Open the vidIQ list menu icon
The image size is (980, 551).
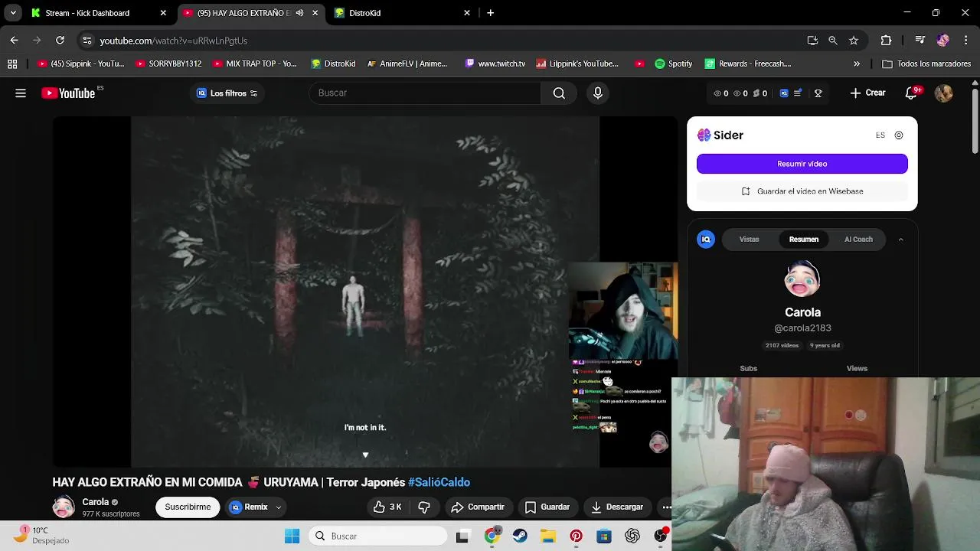click(798, 93)
